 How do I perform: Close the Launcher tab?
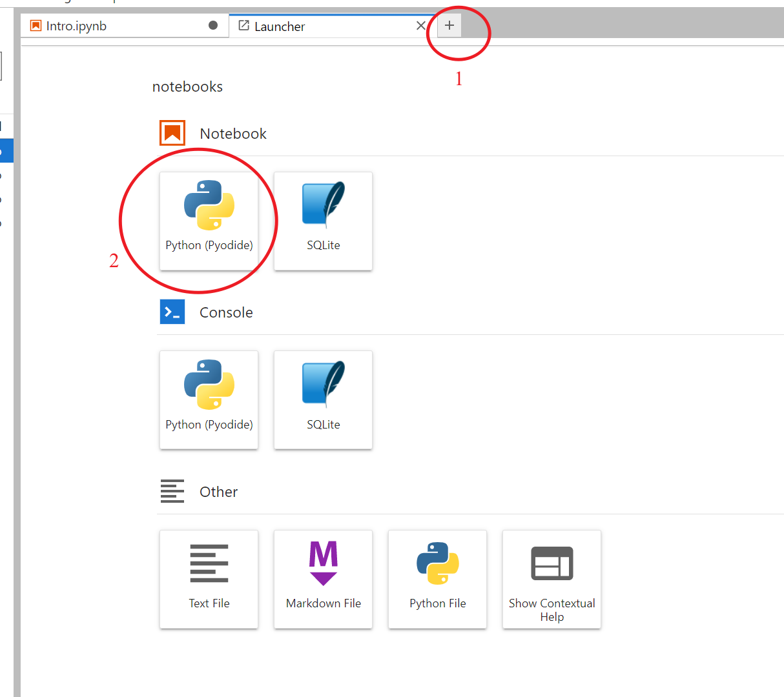tap(421, 26)
